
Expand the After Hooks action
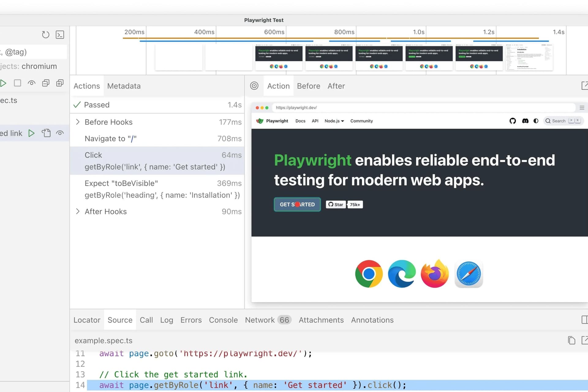(x=78, y=211)
